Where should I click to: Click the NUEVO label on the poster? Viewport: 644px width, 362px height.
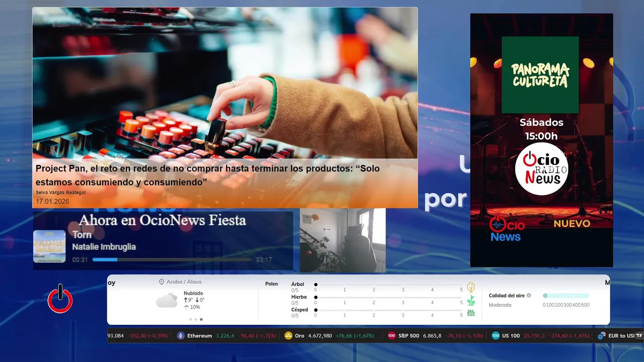coord(572,224)
